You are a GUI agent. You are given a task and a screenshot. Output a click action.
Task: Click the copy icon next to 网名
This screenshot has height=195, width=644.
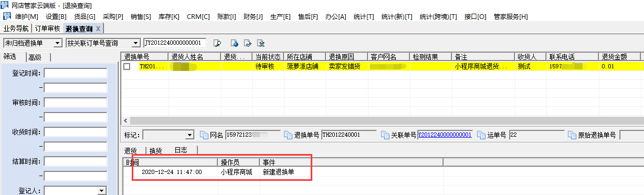tap(205, 135)
